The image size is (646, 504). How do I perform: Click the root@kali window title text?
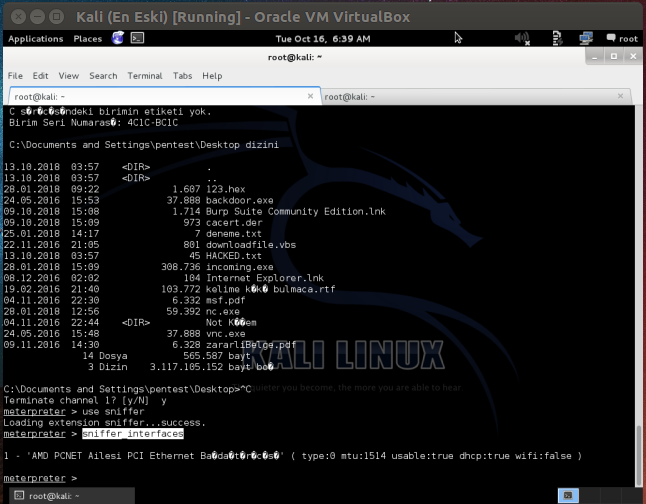tap(295, 57)
